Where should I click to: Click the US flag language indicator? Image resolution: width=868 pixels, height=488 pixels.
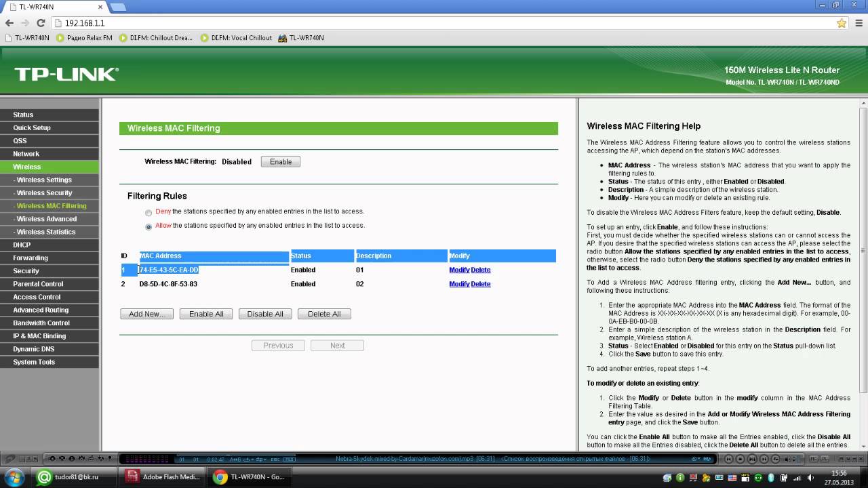tap(732, 478)
